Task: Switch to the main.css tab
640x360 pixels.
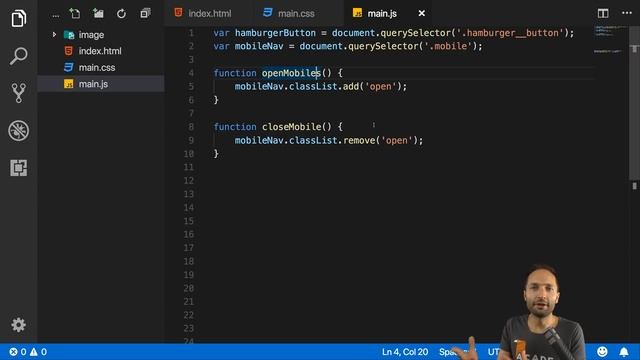Action: 296,13
